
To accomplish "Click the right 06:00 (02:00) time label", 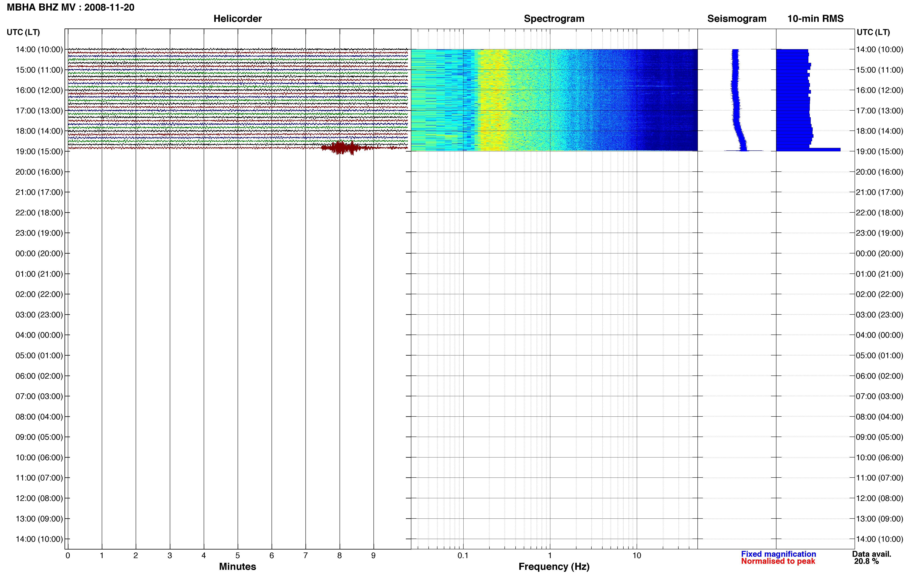I will [879, 376].
